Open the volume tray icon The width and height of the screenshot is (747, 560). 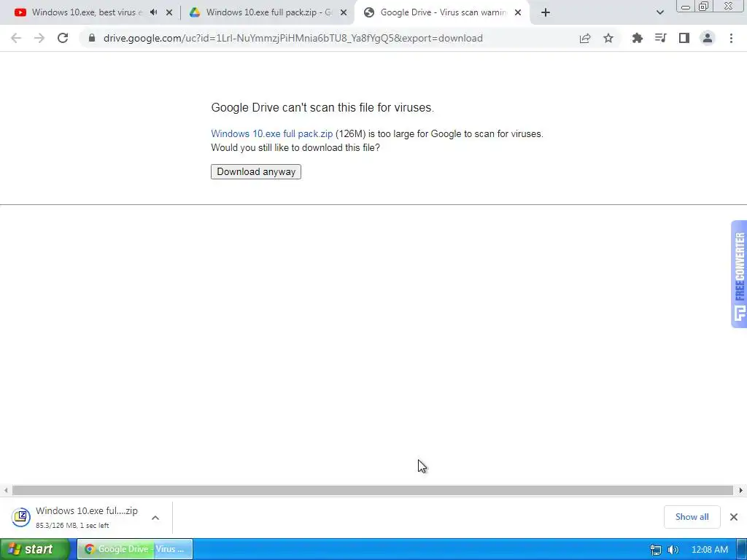(673, 550)
